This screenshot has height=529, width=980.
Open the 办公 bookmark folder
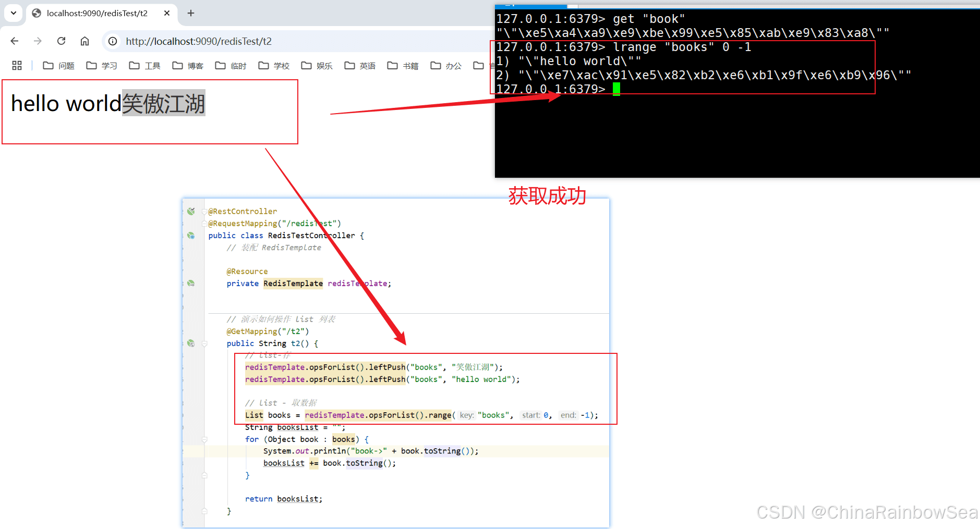pos(446,66)
